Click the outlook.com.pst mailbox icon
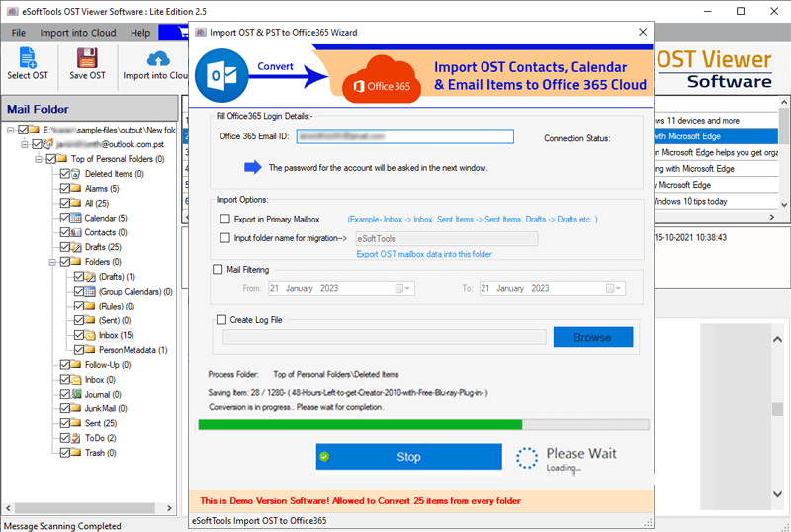 point(47,144)
